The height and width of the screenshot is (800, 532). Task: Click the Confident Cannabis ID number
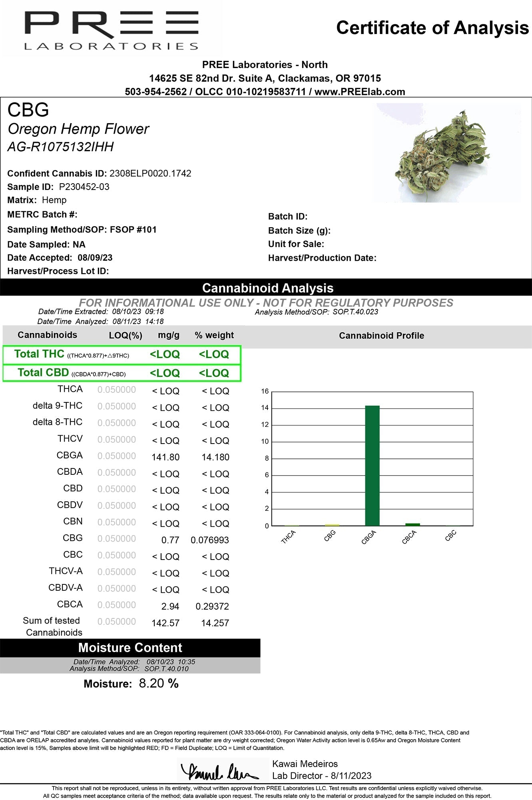150,173
